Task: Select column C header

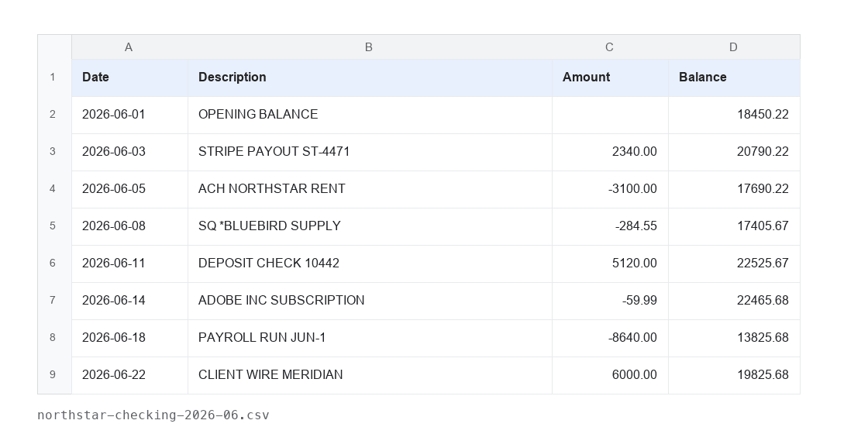Action: coord(610,47)
